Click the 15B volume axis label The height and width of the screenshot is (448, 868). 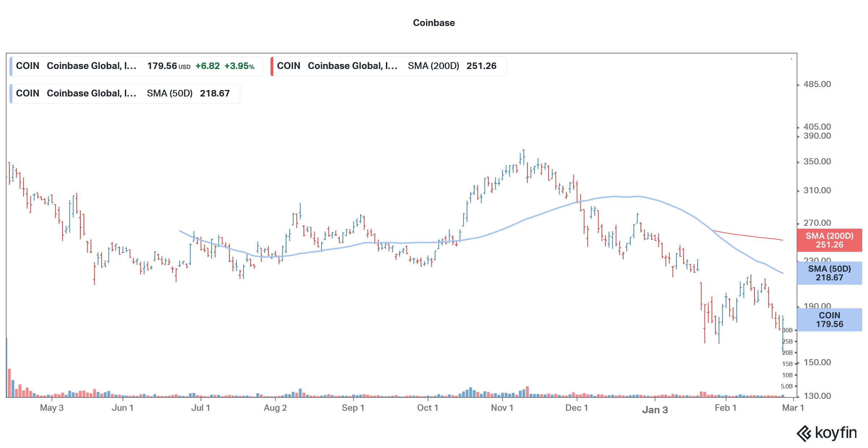point(787,364)
